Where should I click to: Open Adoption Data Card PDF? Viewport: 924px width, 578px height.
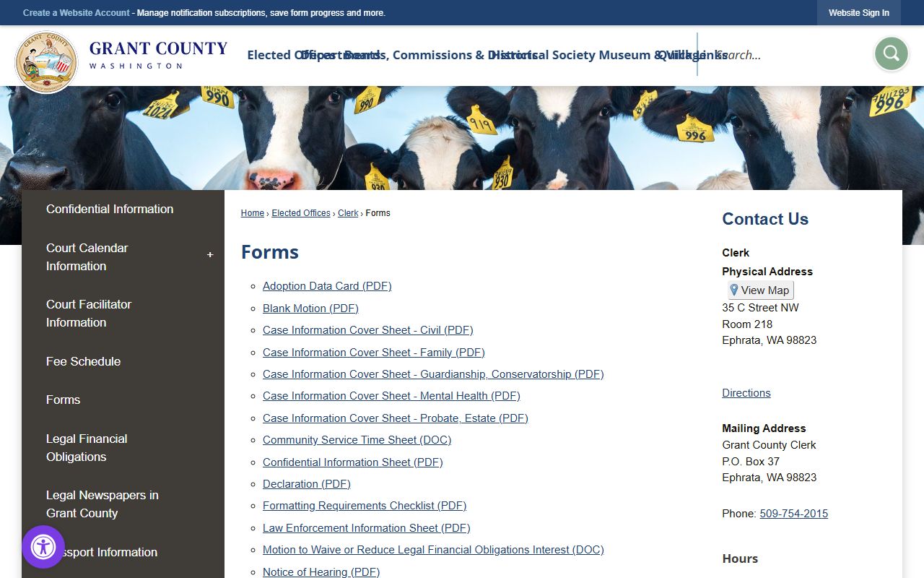tap(327, 286)
